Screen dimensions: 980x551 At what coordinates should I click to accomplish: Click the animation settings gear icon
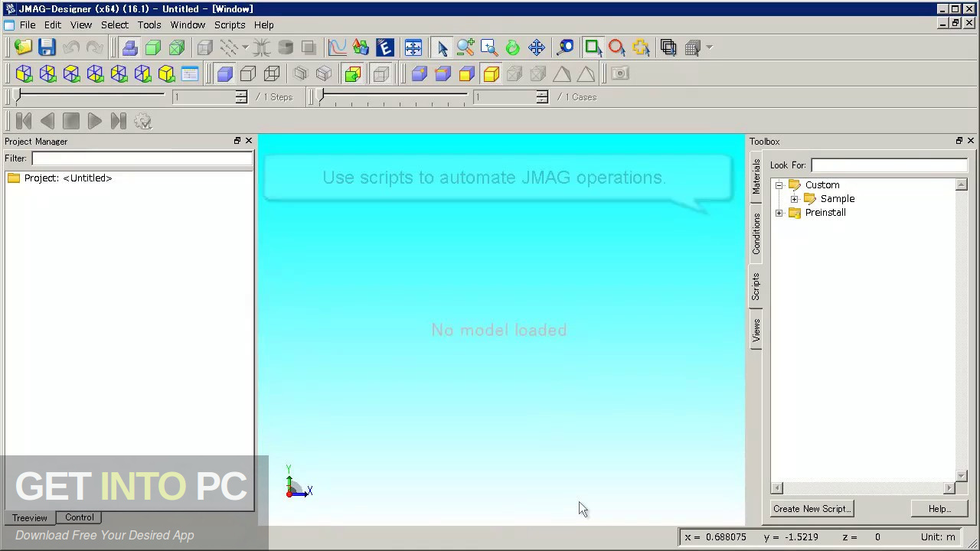[142, 121]
